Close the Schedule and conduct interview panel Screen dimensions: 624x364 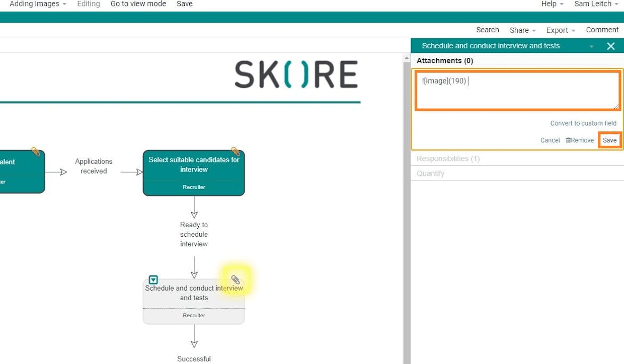[611, 46]
